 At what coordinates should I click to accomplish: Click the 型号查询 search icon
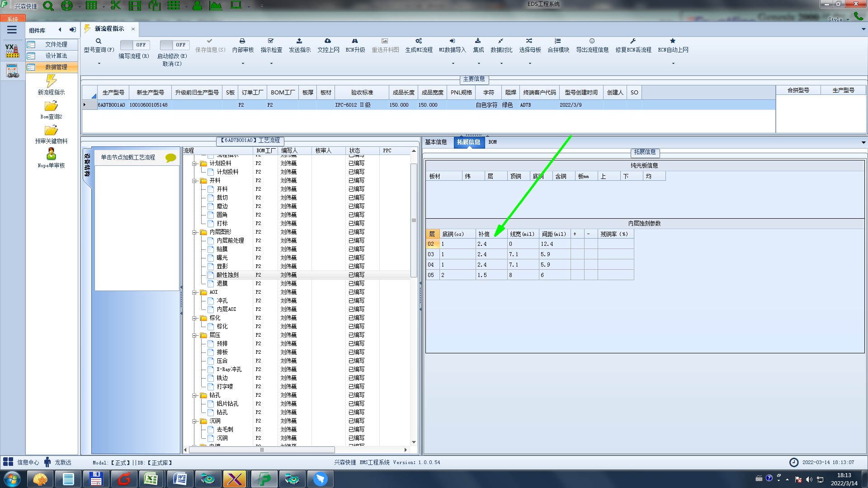[99, 41]
